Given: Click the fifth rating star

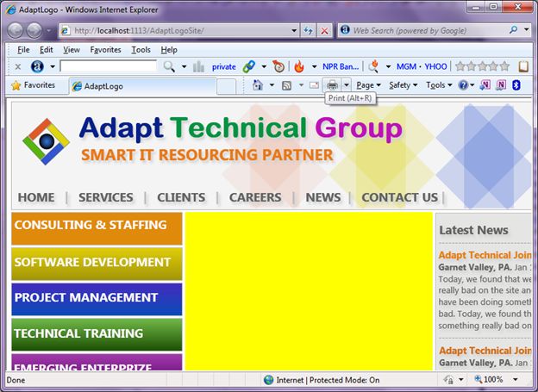Looking at the screenshot, I should 504,66.
